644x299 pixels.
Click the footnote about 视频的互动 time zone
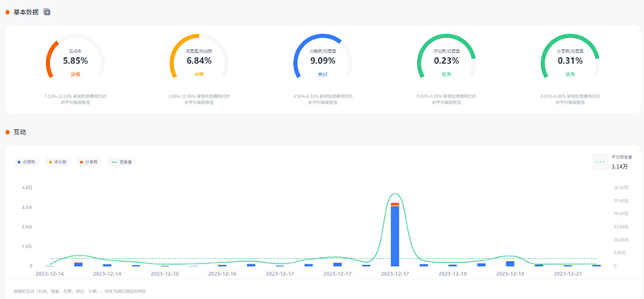[80, 291]
